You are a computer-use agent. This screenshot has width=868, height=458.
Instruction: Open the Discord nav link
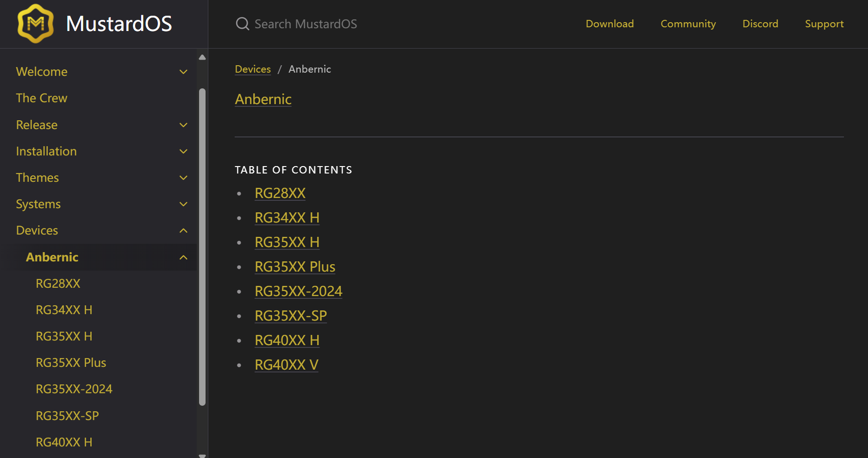(x=760, y=24)
